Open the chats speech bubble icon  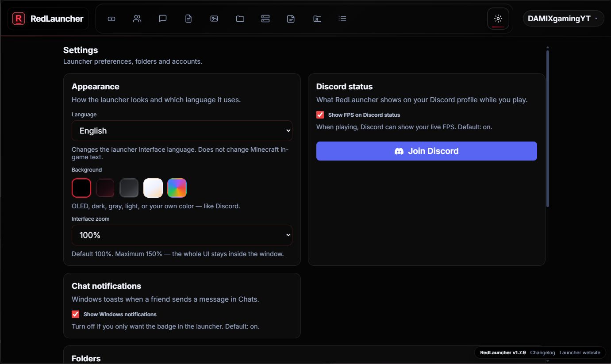163,19
